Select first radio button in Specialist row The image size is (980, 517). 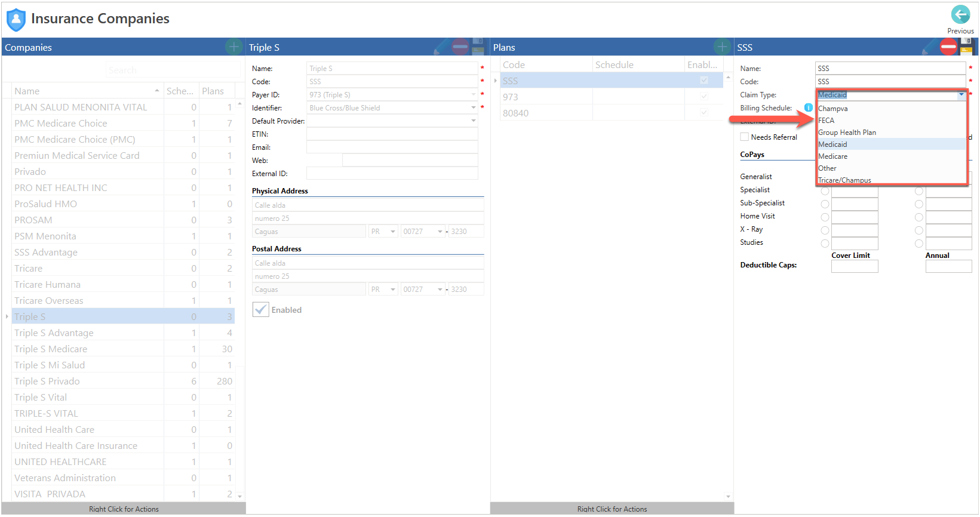tap(825, 192)
